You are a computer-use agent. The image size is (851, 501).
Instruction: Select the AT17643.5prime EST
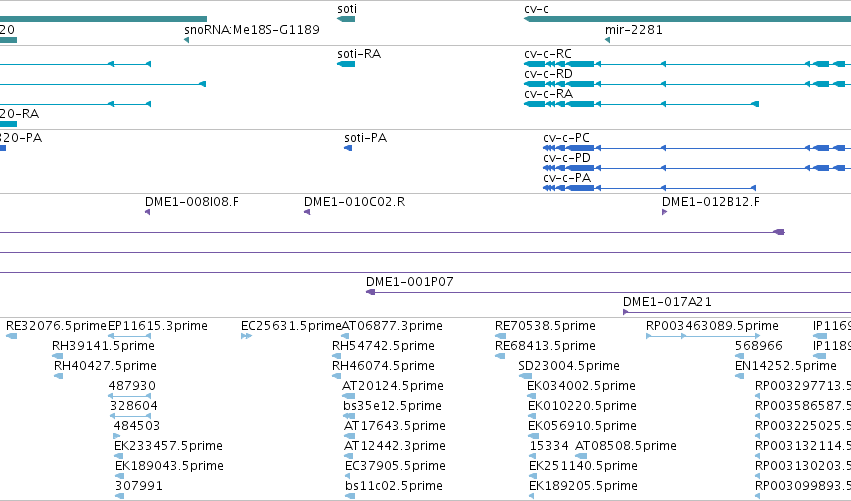coord(350,436)
